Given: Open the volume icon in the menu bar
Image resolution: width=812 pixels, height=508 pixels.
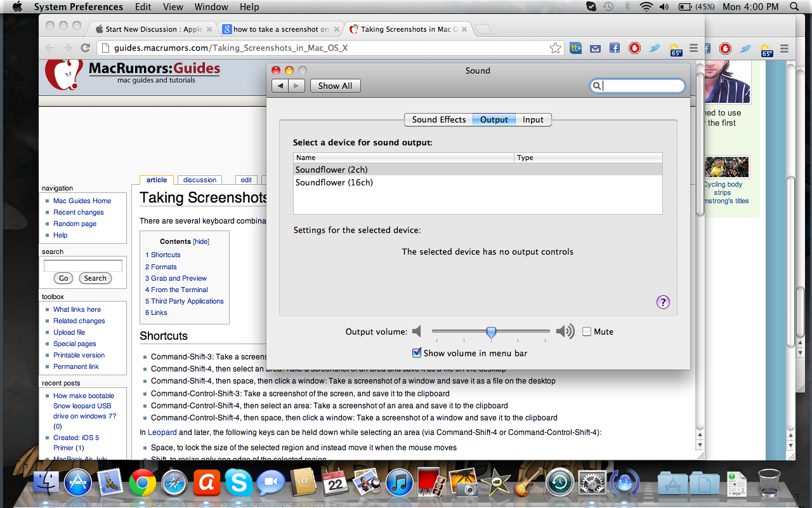Looking at the screenshot, I should pos(664,7).
